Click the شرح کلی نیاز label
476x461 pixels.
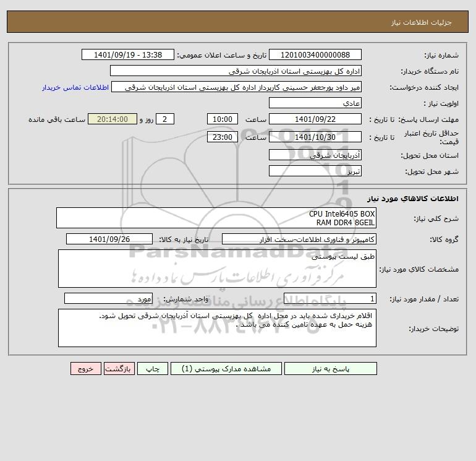436,218
